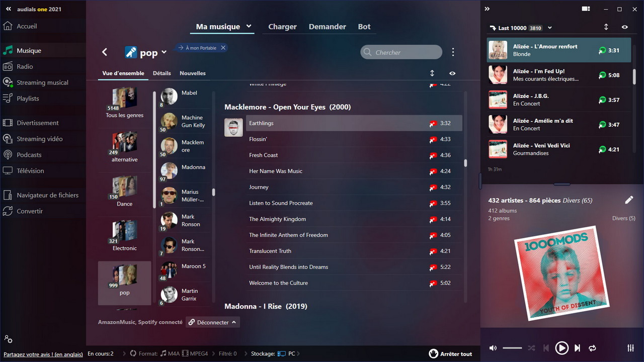Skip to the next track
The width and height of the screenshot is (644, 362).
(x=578, y=348)
